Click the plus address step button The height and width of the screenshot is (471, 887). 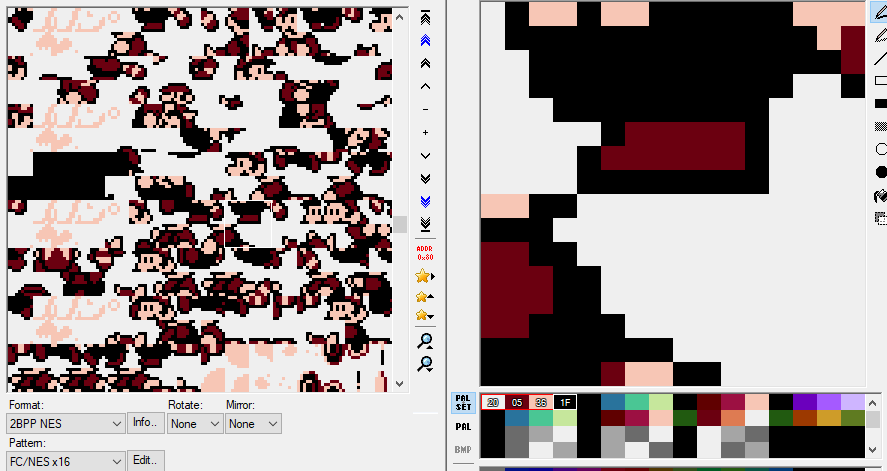[425, 132]
